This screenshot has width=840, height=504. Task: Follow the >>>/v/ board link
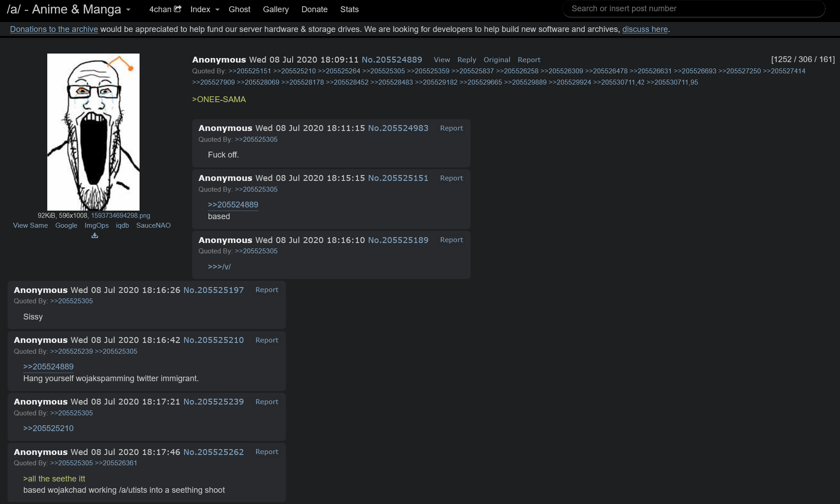pos(219,266)
